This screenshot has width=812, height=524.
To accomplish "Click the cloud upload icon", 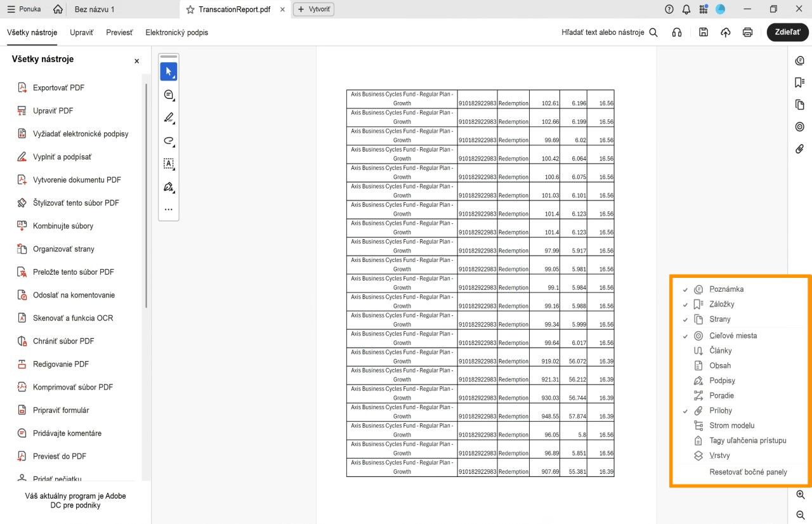I will click(726, 32).
